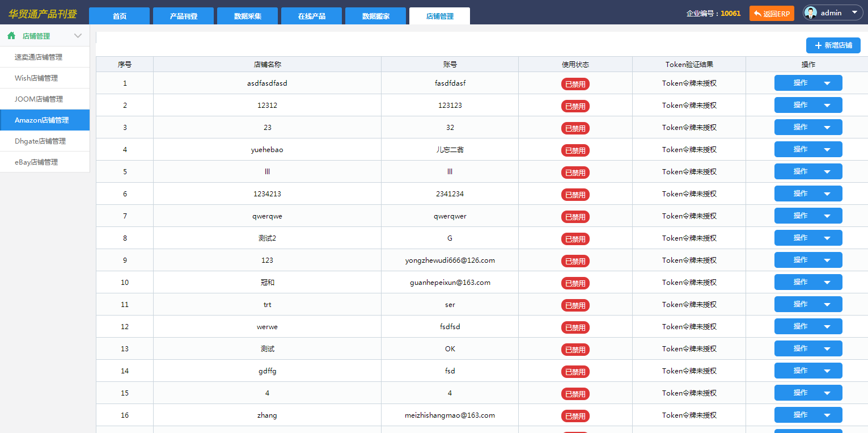Image resolution: width=868 pixels, height=433 pixels.
Task: Open the 操作 dropdown for store zhang
Action: tap(808, 415)
